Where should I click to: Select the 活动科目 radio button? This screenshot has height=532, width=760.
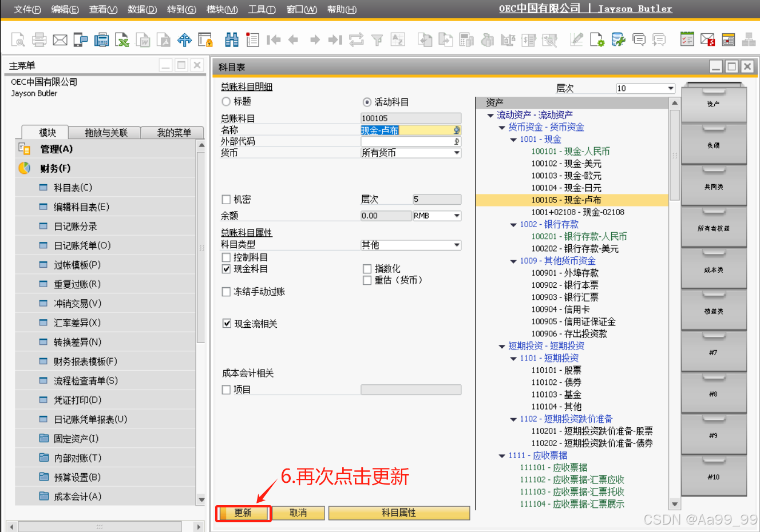(367, 102)
